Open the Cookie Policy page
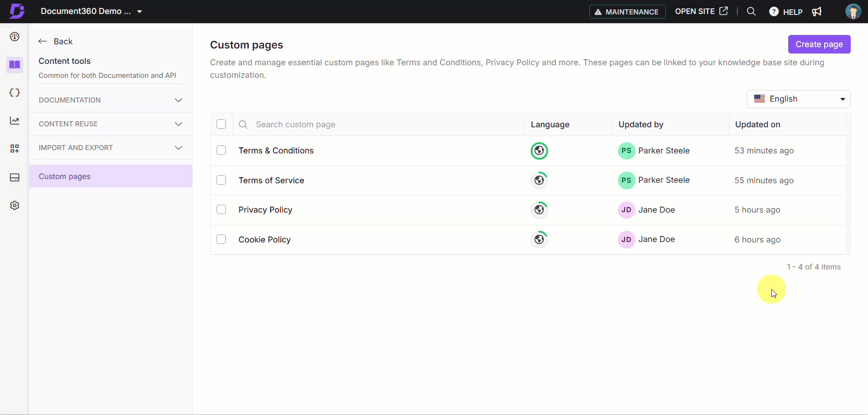This screenshot has width=868, height=415. click(265, 240)
